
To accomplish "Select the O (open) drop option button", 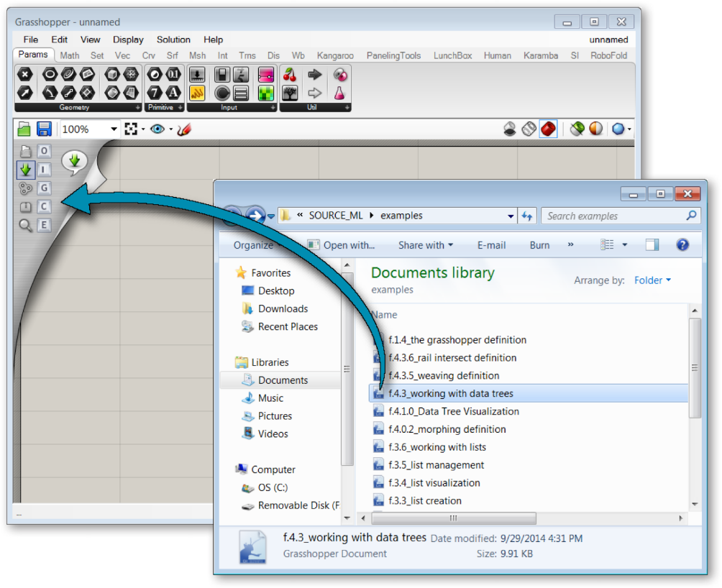I will click(x=44, y=151).
